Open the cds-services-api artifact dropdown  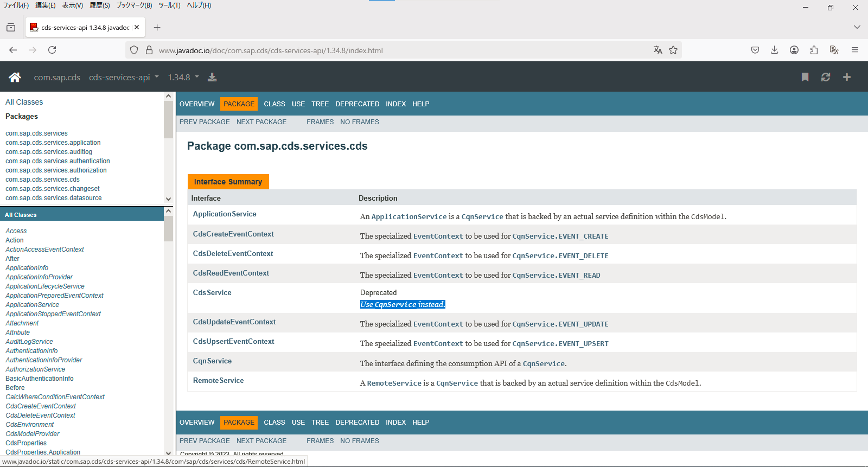tap(124, 77)
